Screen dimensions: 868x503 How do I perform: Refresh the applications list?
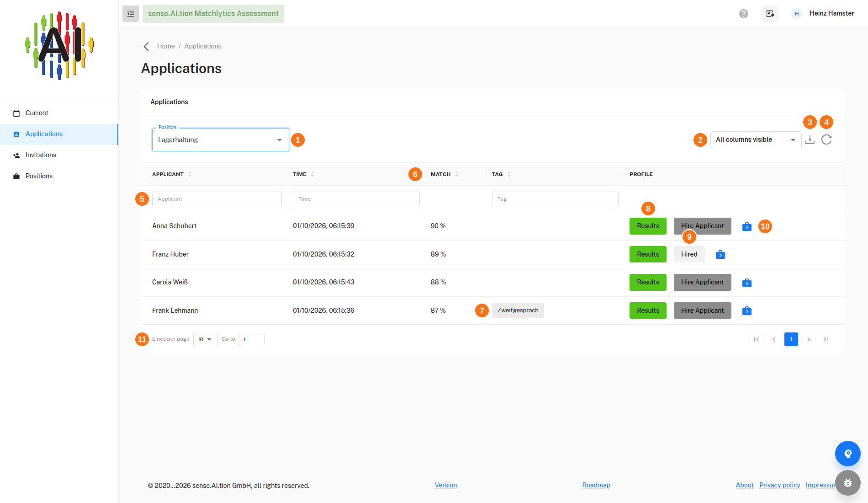[x=826, y=139]
